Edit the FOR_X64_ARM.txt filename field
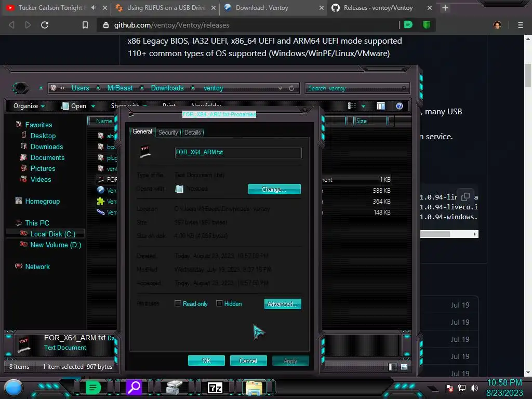532x399 pixels. (238, 153)
